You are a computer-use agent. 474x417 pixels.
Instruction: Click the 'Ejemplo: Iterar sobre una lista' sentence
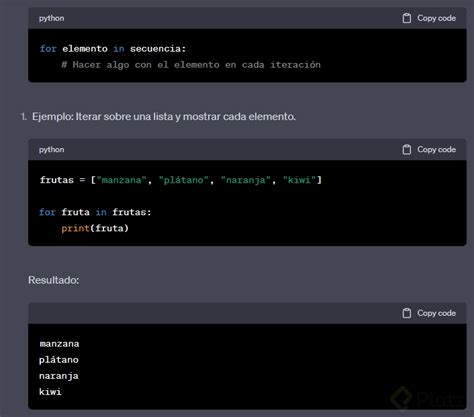[x=164, y=117]
